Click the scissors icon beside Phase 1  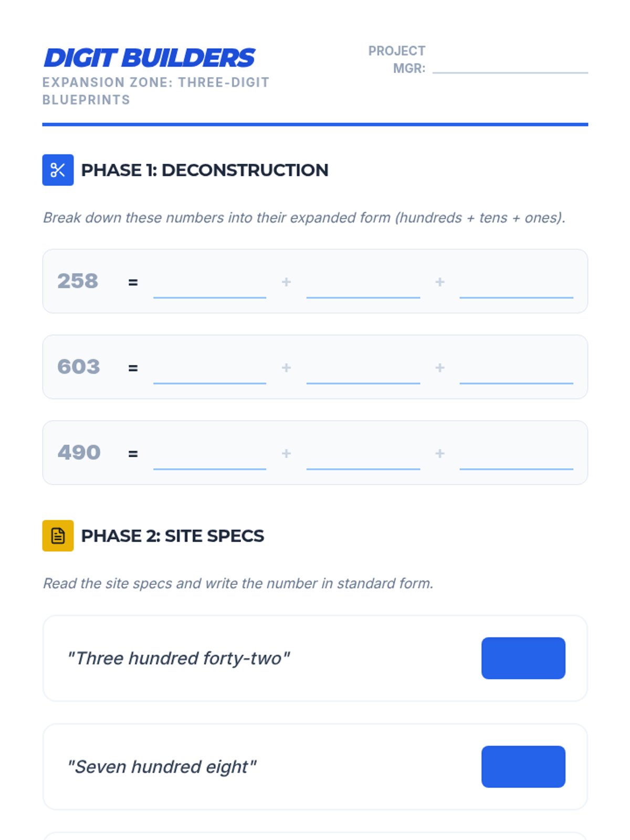tap(58, 170)
